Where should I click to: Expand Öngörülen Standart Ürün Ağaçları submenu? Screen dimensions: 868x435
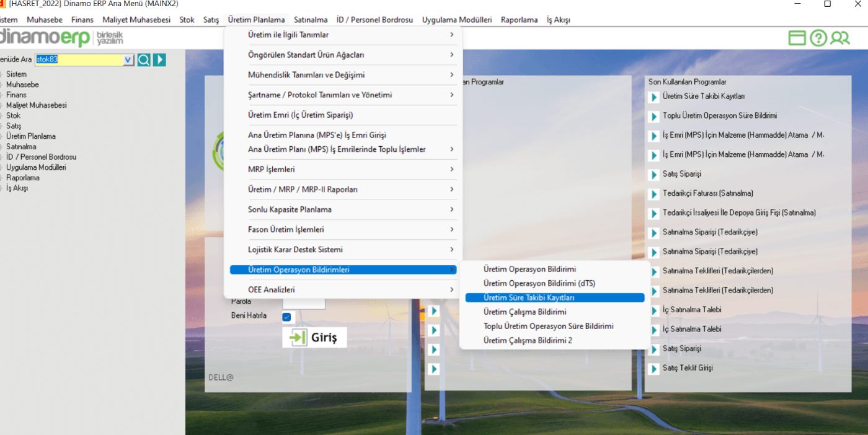(343, 55)
